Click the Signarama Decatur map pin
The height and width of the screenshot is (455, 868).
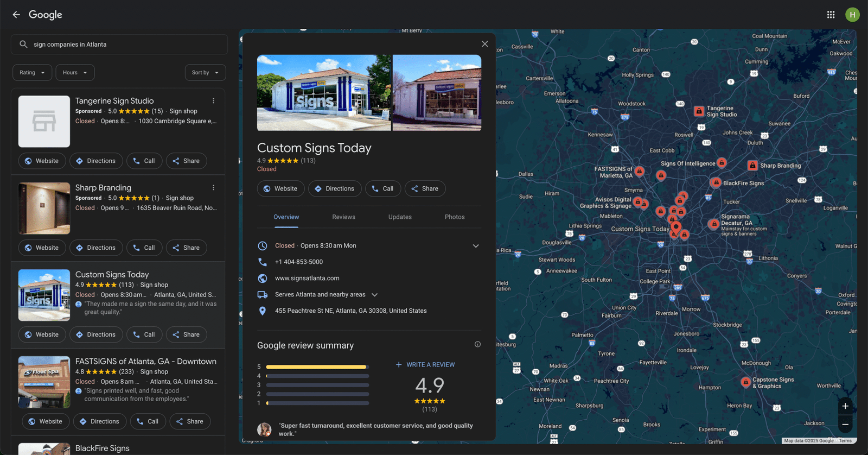tap(713, 224)
